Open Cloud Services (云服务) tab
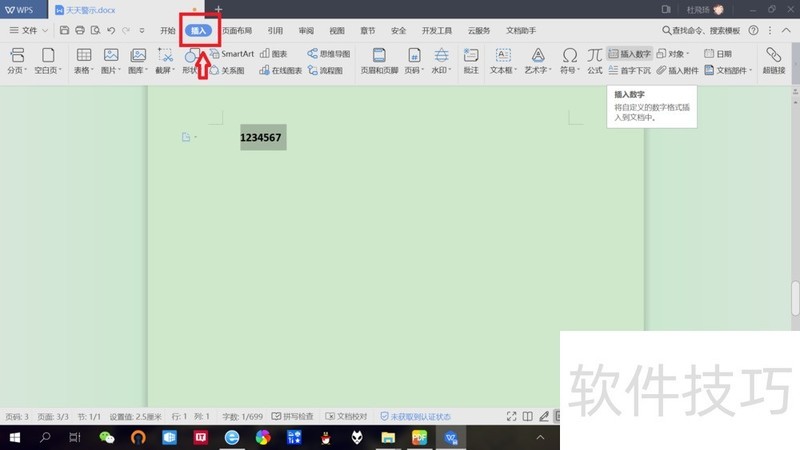Screen dimensions: 800x450 (x=479, y=31)
